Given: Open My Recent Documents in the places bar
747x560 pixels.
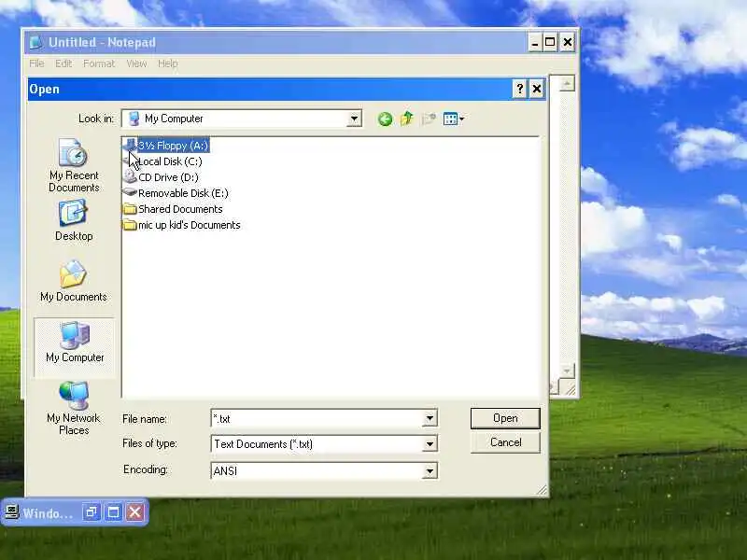Looking at the screenshot, I should [74, 165].
